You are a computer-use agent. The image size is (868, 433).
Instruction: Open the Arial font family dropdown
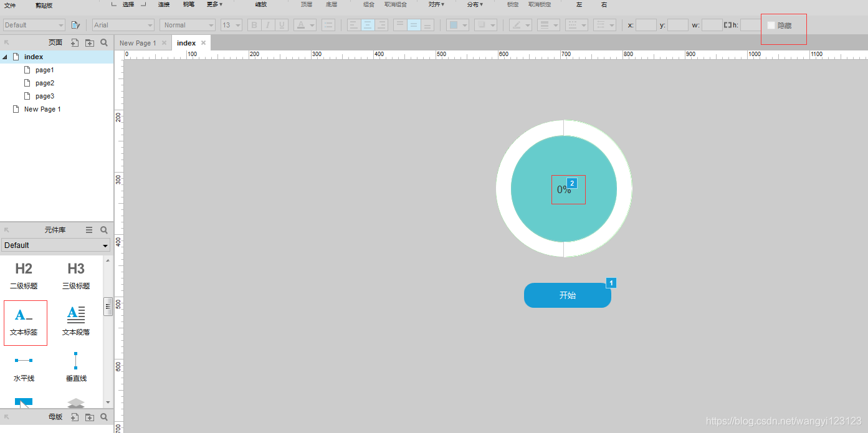(x=123, y=25)
